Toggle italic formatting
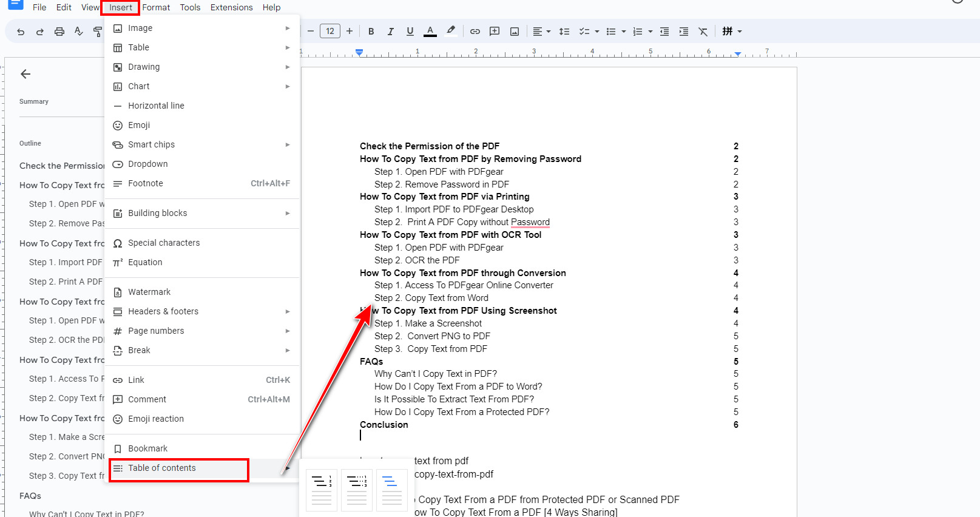This screenshot has height=517, width=980. tap(391, 32)
